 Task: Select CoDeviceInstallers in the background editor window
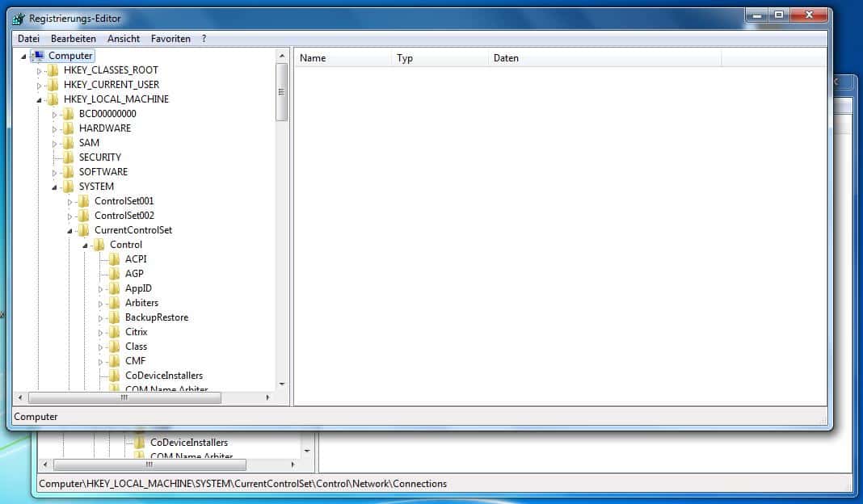tap(189, 443)
